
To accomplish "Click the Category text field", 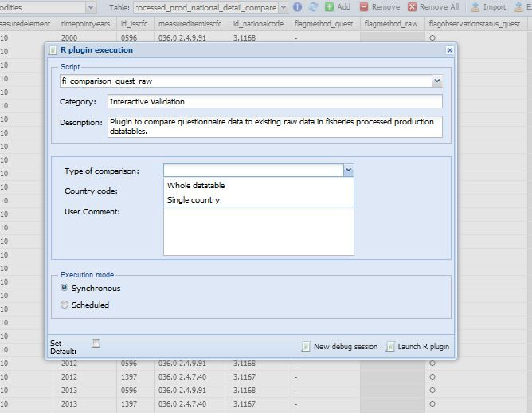I will tap(274, 102).
